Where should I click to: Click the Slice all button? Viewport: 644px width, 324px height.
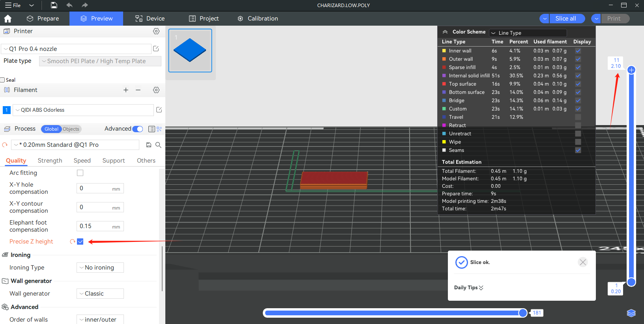point(565,19)
